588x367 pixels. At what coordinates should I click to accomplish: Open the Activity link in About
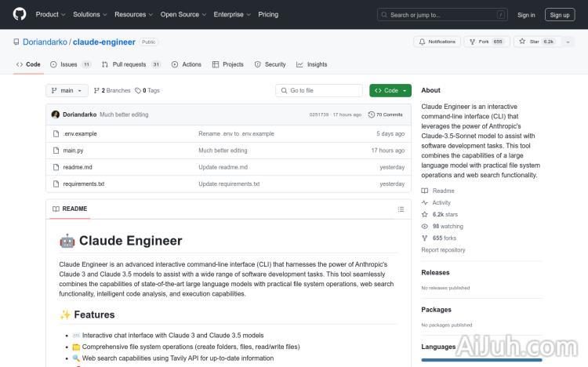(441, 202)
